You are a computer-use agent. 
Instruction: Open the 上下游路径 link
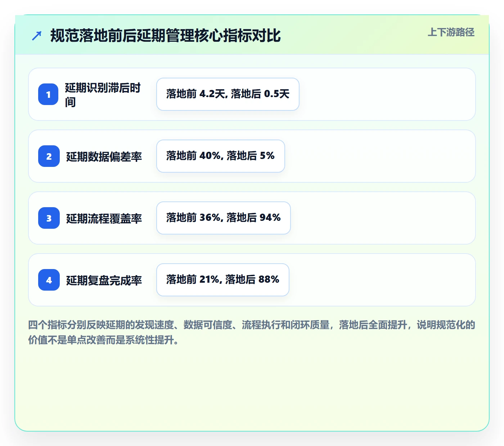[x=451, y=32]
